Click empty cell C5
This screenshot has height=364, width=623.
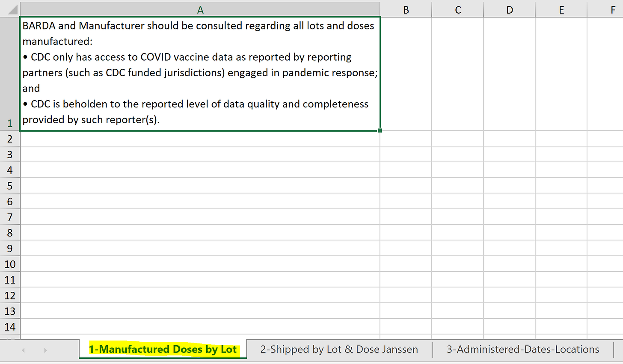458,186
